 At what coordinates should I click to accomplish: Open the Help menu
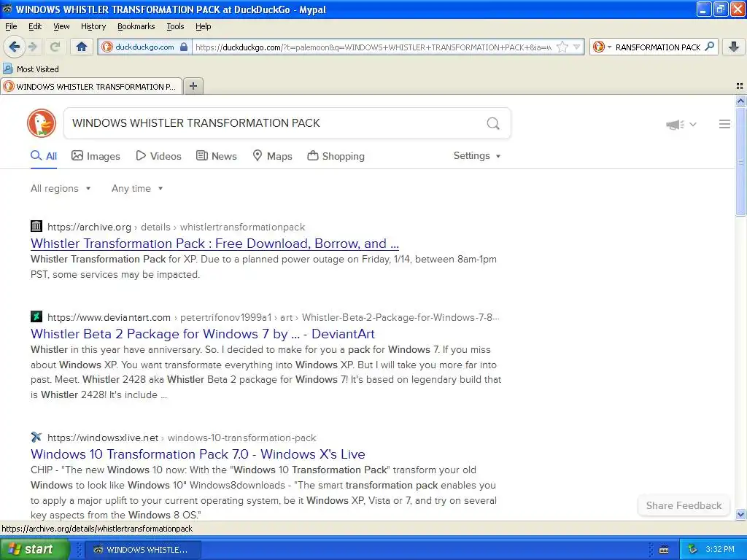[204, 26]
